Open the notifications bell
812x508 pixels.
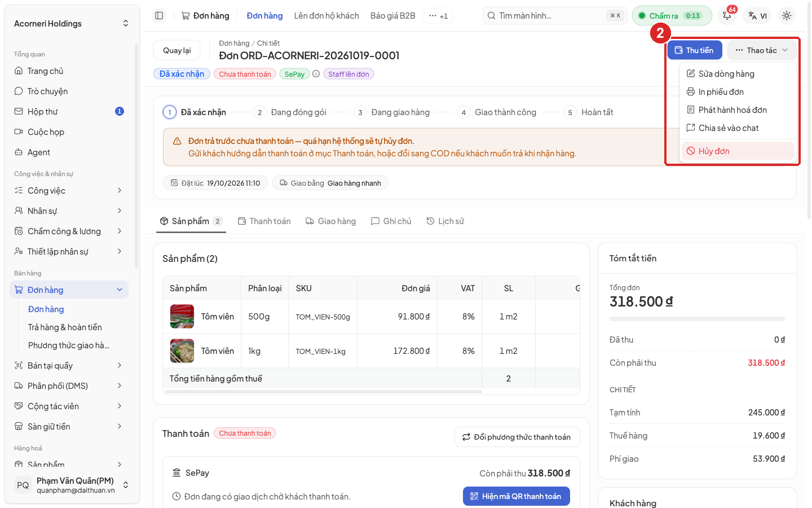[727, 16]
